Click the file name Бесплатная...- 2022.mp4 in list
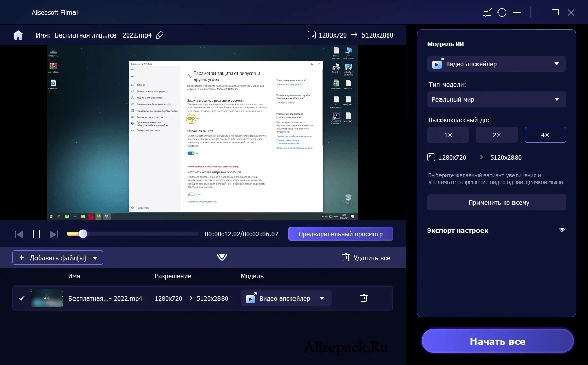The width and height of the screenshot is (588, 365). tap(105, 299)
